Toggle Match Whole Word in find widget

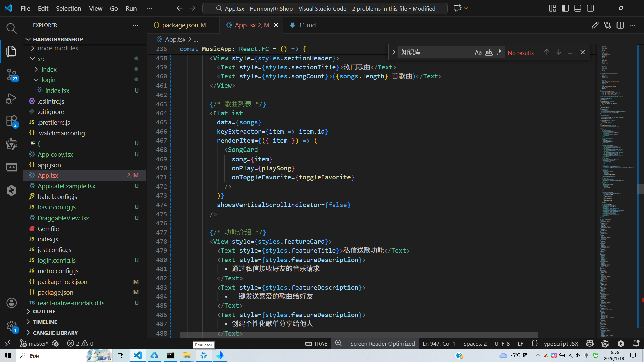(x=489, y=52)
